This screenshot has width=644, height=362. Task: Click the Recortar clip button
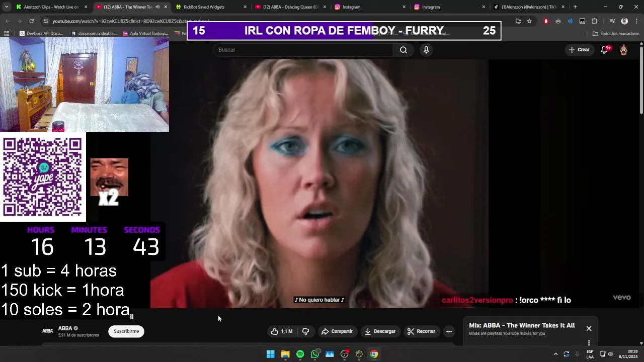421,331
